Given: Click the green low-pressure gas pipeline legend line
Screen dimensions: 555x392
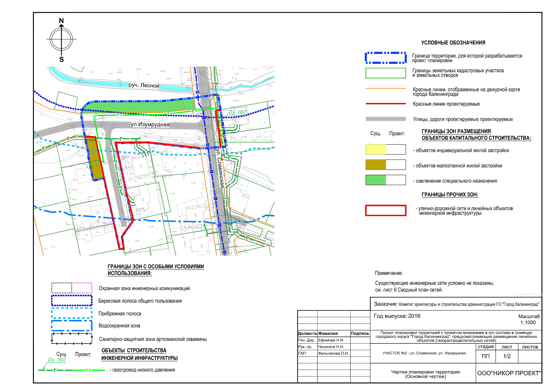Looking at the screenshot, I should pos(72,370).
